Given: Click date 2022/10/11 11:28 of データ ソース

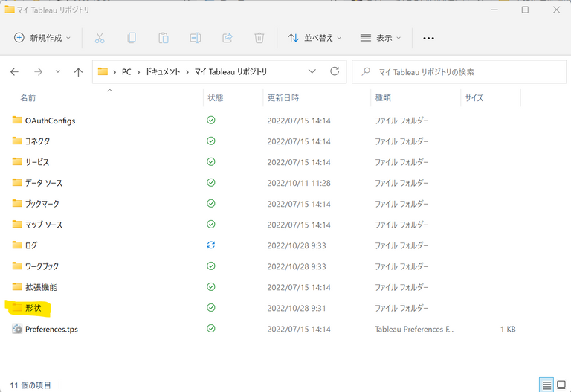Looking at the screenshot, I should 299,183.
